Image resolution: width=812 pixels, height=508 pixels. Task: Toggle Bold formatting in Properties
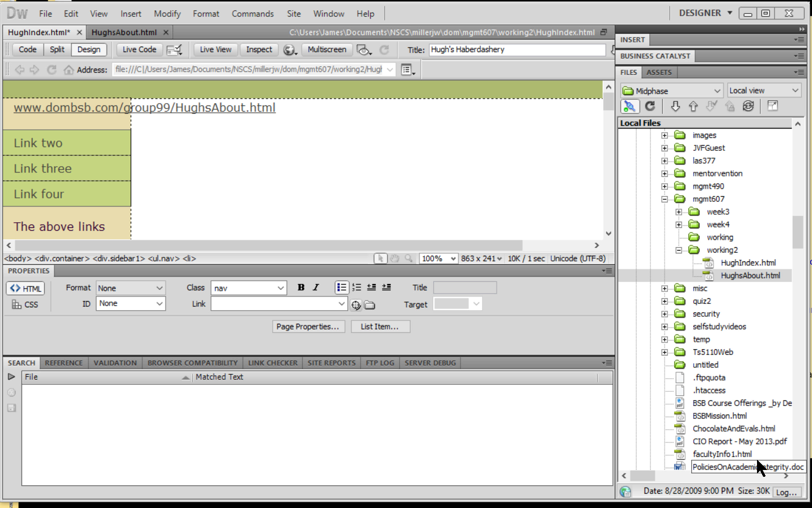pyautogui.click(x=301, y=287)
